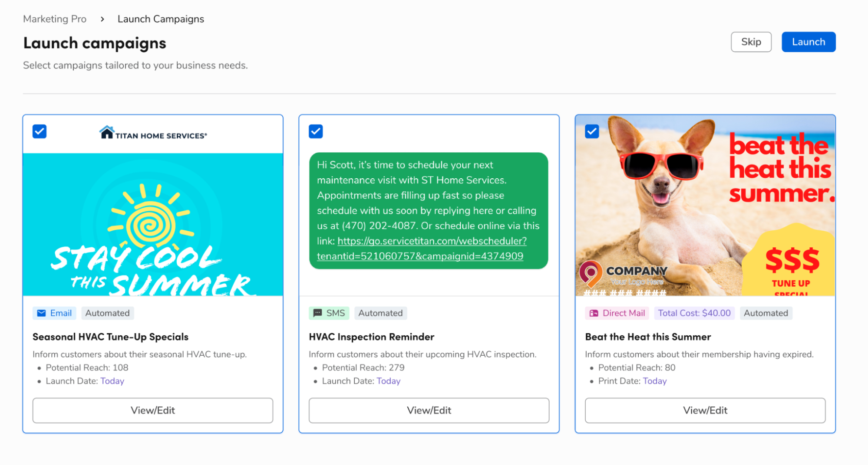868x465 pixels.
Task: Click the yellow $$$ Tune Up Special badge
Action: tap(789, 260)
